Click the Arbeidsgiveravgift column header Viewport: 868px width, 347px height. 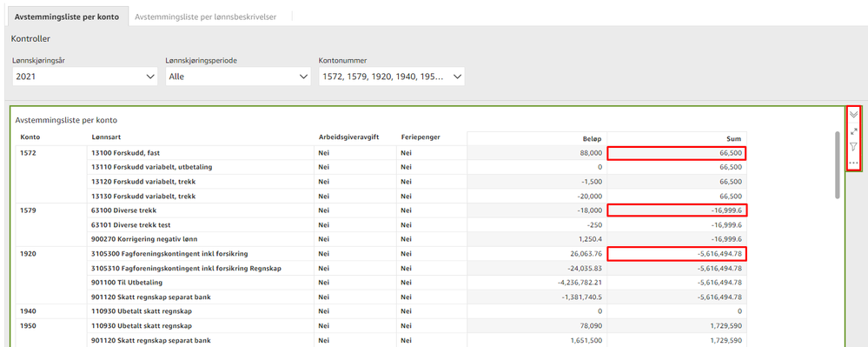[x=348, y=137]
